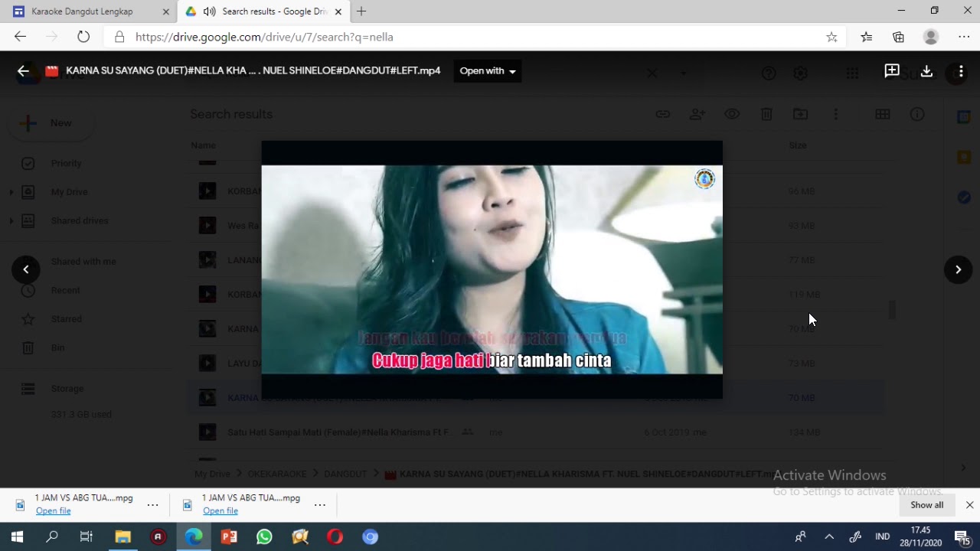Click share people icon in toolbar
The width and height of the screenshot is (980, 551).
tap(697, 114)
